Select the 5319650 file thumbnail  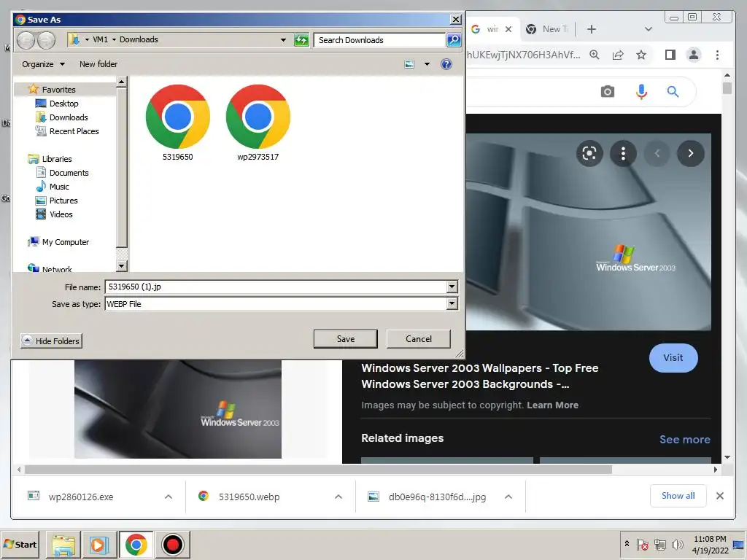(178, 122)
